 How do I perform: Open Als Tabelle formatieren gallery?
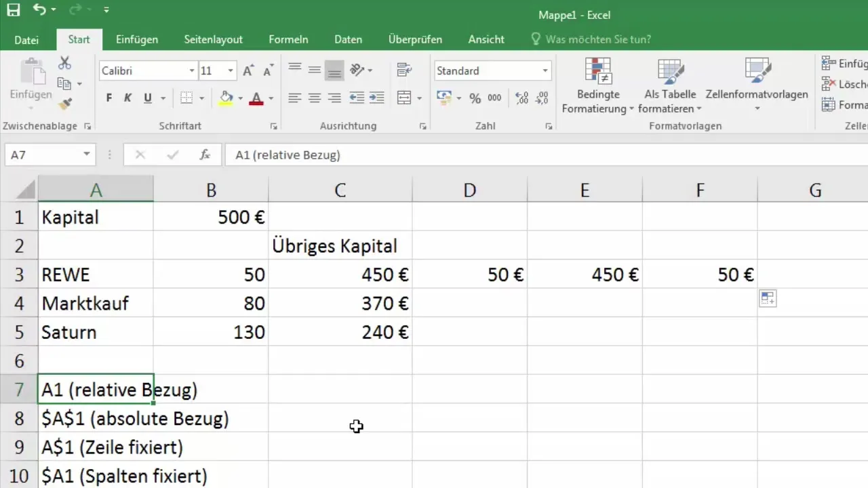click(x=670, y=85)
